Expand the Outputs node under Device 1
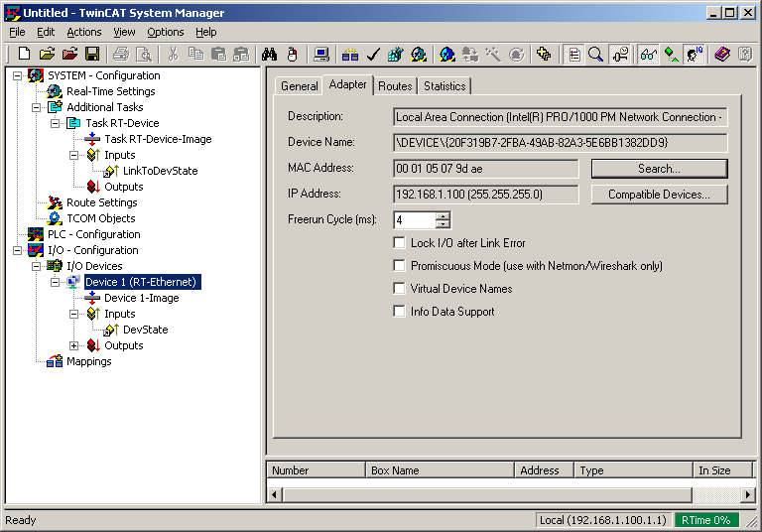 pos(73,345)
